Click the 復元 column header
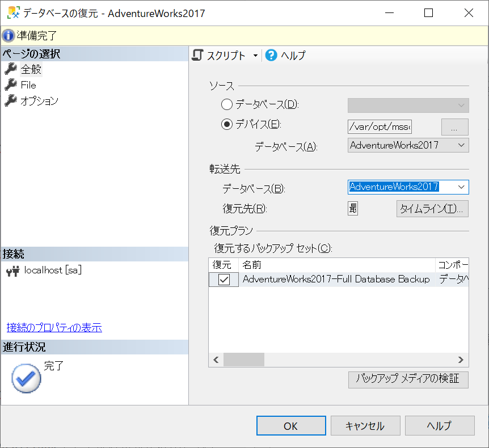 tap(224, 265)
